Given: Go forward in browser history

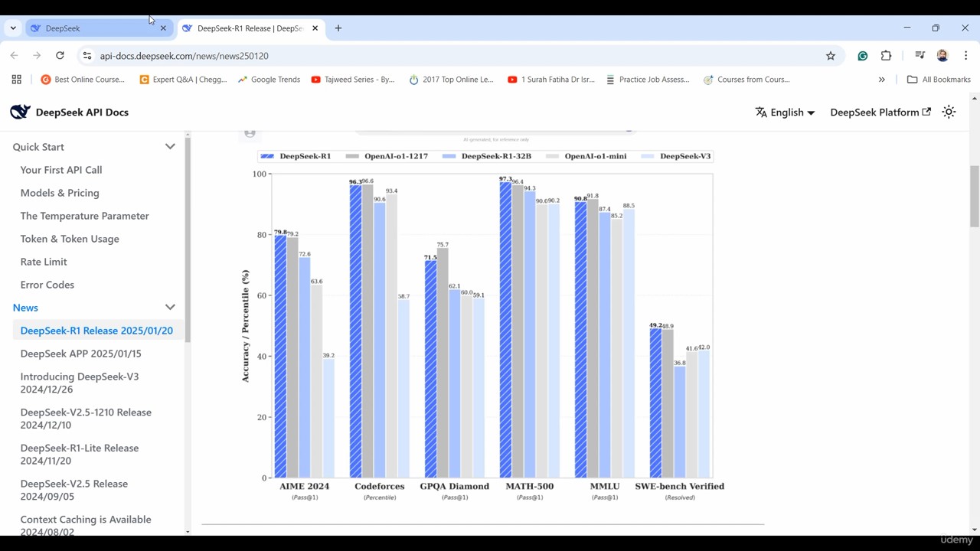Looking at the screenshot, I should (37, 56).
